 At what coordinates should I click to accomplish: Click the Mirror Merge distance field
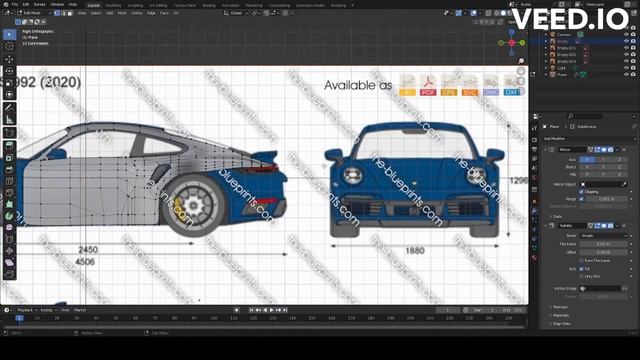click(x=607, y=199)
